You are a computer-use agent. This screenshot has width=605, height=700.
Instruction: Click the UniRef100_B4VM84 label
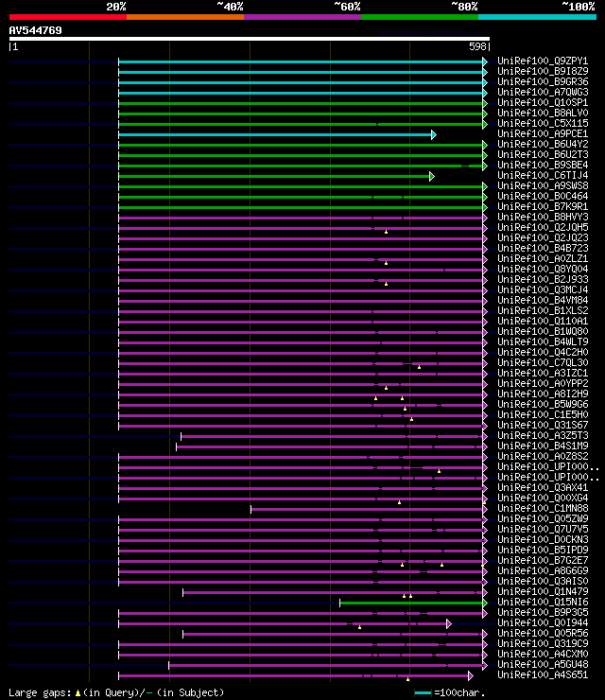click(x=543, y=301)
